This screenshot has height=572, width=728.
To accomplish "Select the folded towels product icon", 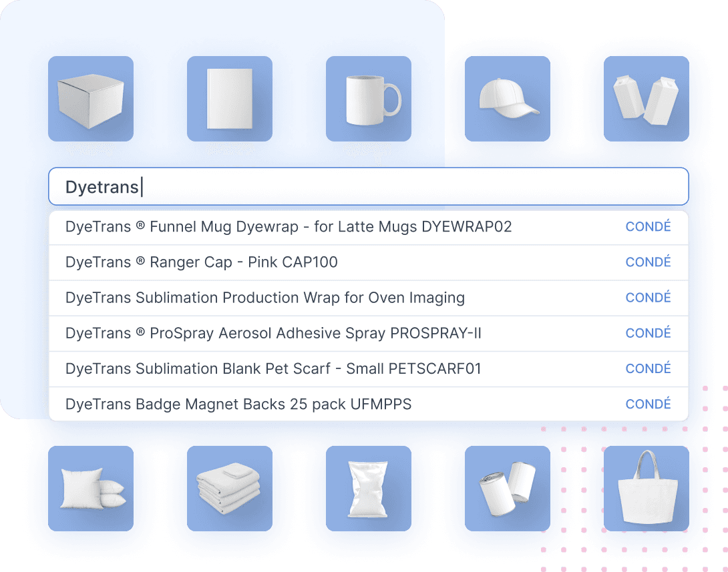I will pyautogui.click(x=230, y=489).
